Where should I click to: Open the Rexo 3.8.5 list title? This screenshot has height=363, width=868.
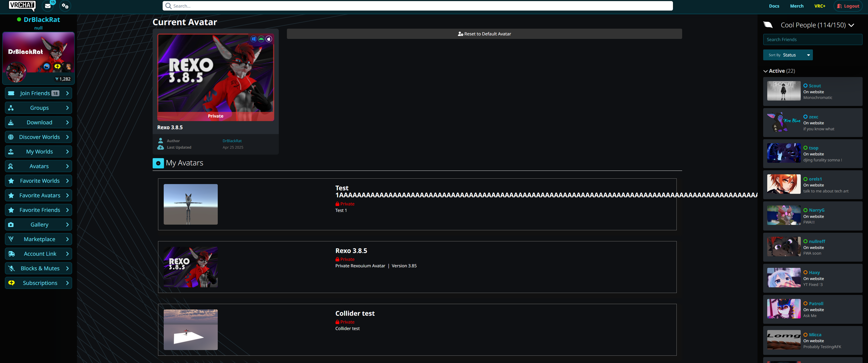[351, 251]
